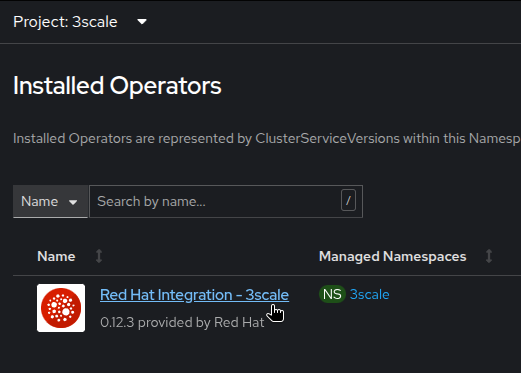Open the Name filter type dropdown
This screenshot has width=521, height=373.
50,201
